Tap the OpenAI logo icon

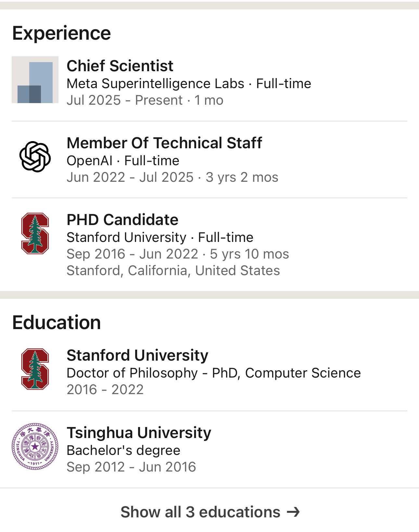pos(35,156)
